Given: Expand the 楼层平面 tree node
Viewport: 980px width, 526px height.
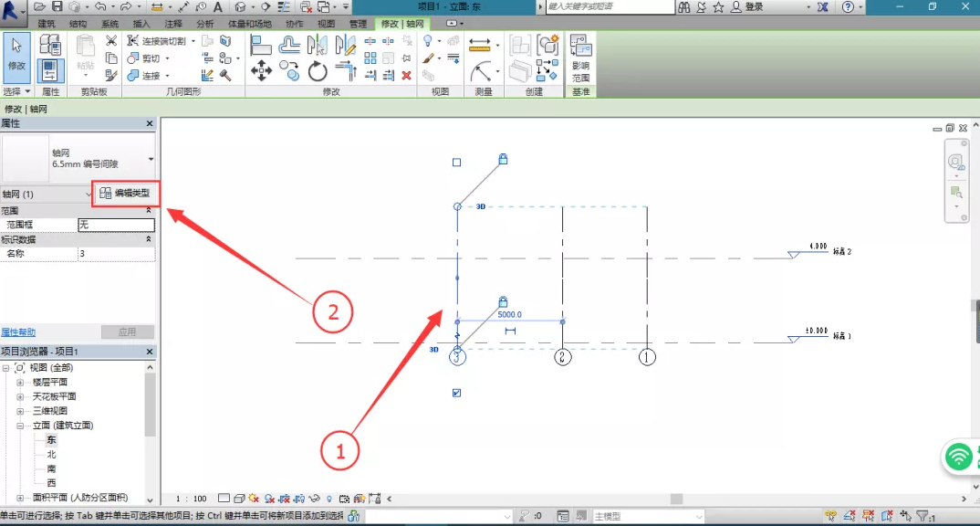Looking at the screenshot, I should [20, 382].
